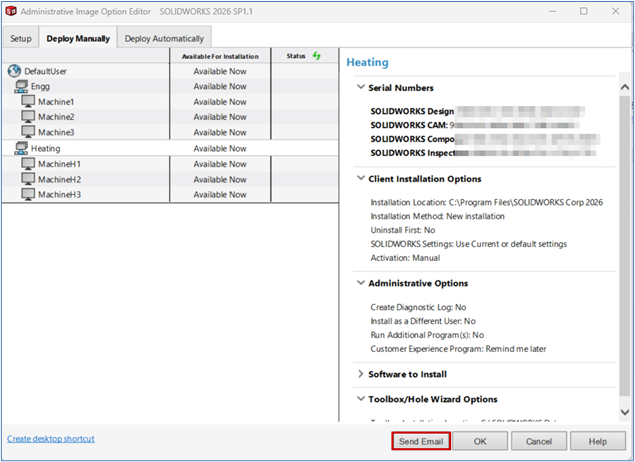The width and height of the screenshot is (635, 462).
Task: Click Available Now cell for Heating
Action: [x=220, y=149]
